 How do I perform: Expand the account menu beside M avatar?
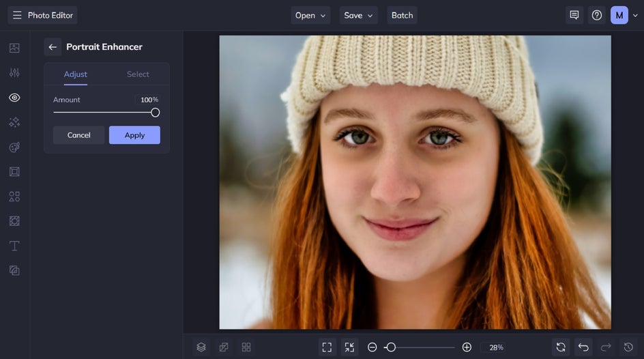click(636, 15)
